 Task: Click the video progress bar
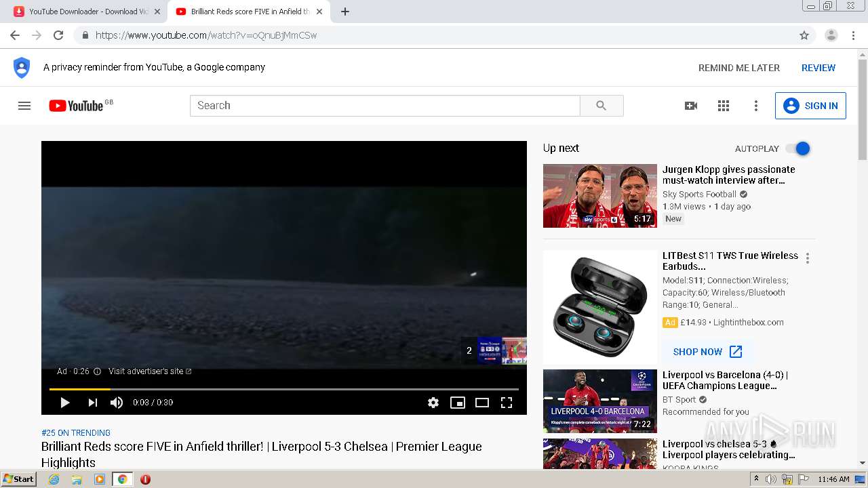(284, 389)
